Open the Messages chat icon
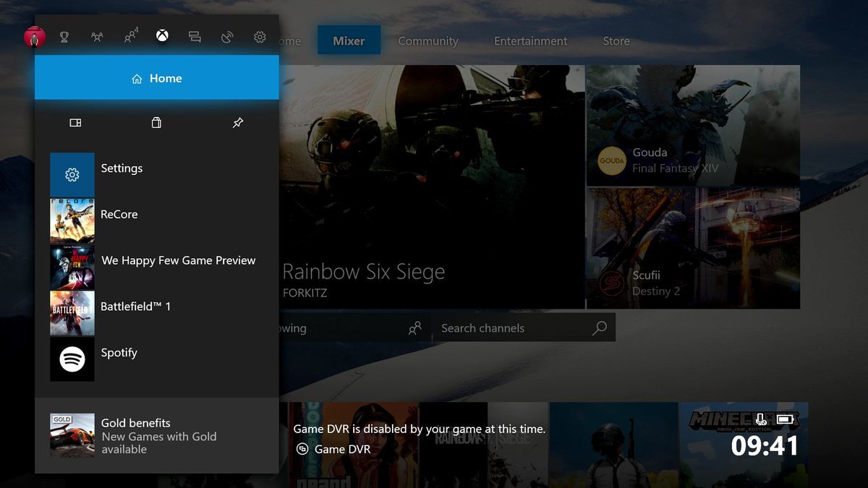Image resolution: width=868 pixels, height=488 pixels. click(195, 36)
